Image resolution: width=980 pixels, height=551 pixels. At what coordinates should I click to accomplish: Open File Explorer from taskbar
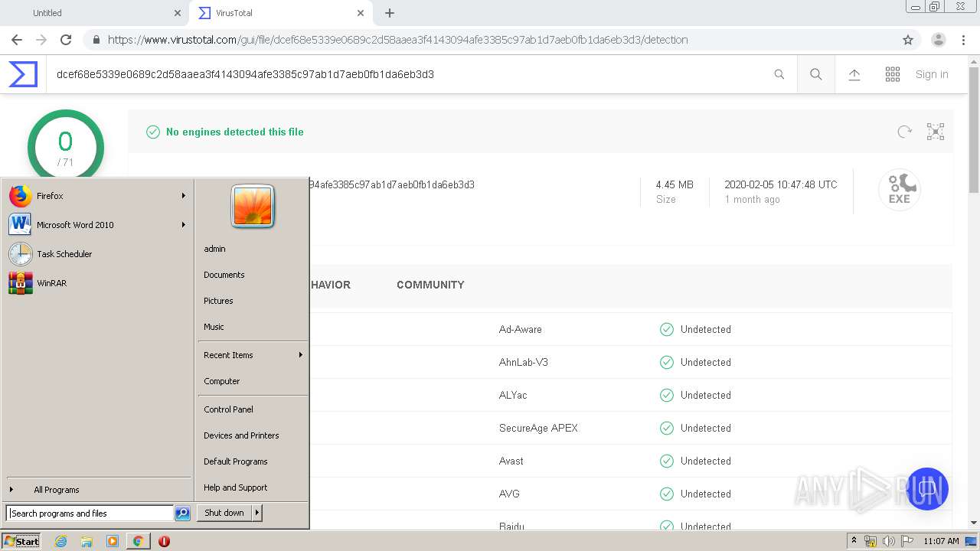click(x=87, y=541)
